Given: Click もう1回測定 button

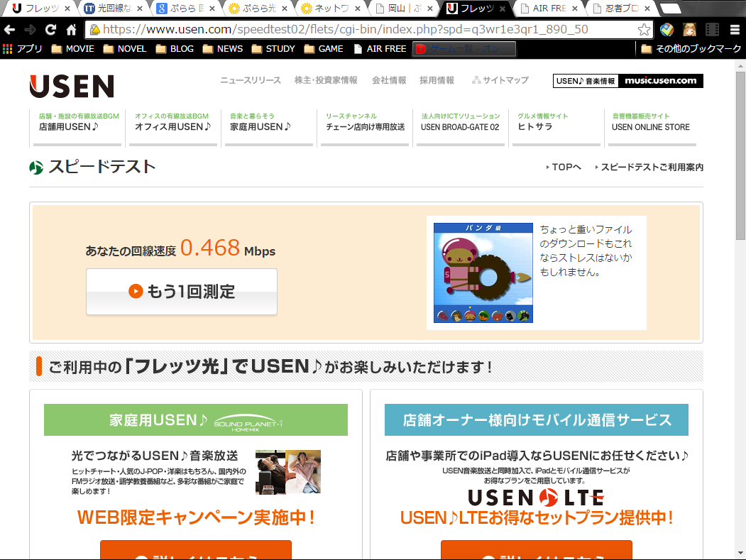Looking at the screenshot, I should [182, 292].
